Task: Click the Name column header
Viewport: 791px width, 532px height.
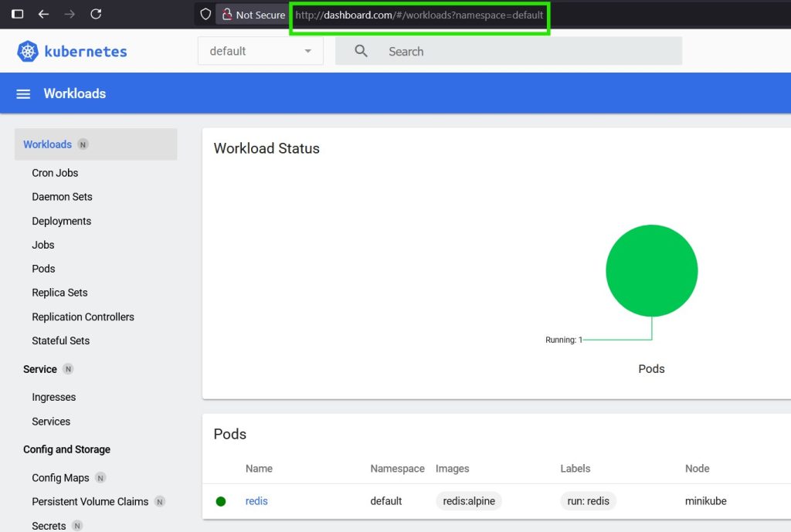Action: pos(259,469)
